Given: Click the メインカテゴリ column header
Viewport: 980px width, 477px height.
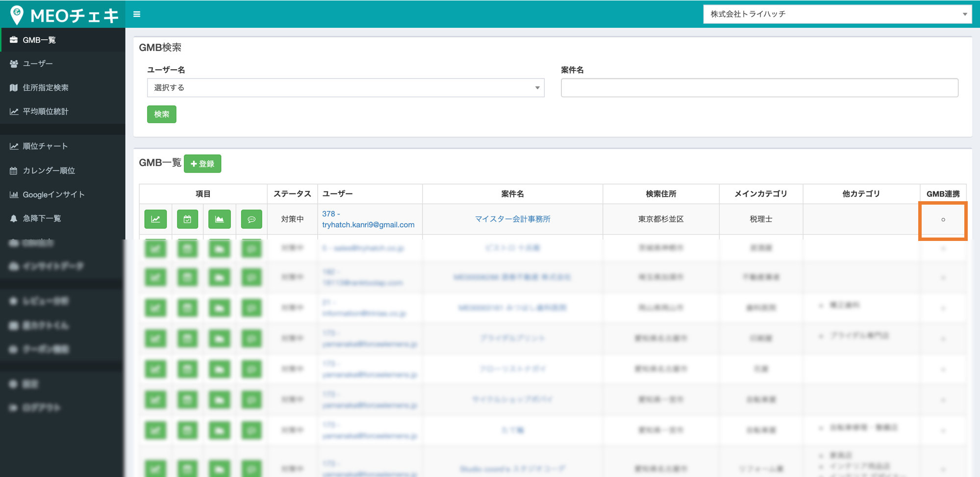Looking at the screenshot, I should point(761,194).
